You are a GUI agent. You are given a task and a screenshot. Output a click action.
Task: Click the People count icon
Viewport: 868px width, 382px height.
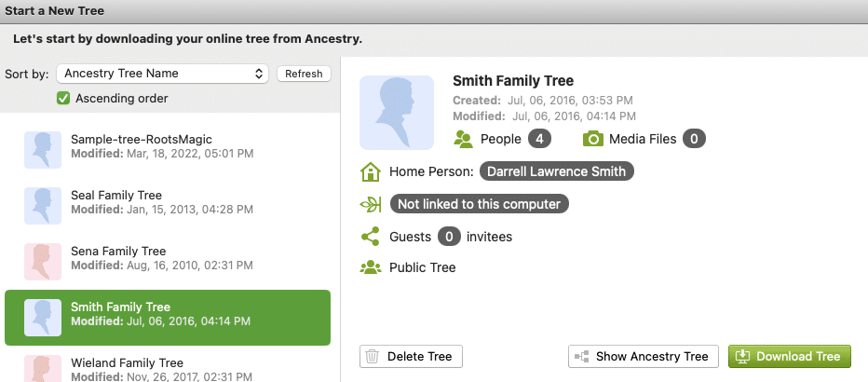tap(464, 139)
